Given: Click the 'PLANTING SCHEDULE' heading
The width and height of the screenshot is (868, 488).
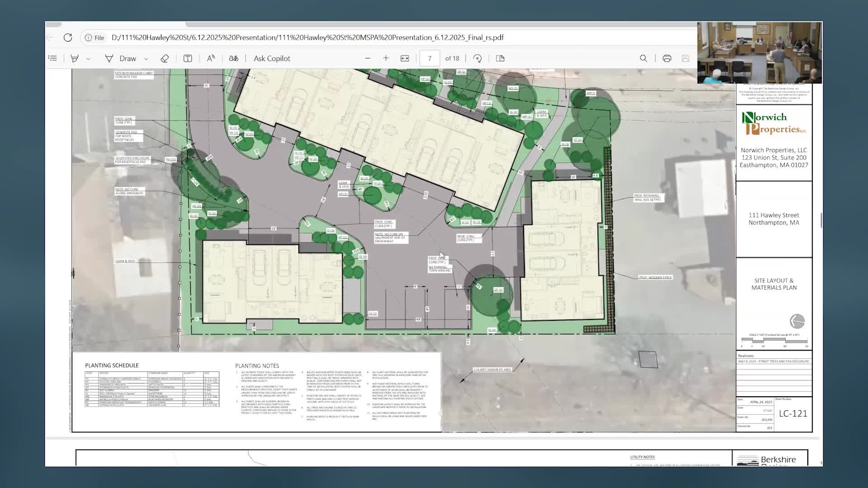Looking at the screenshot, I should point(112,366).
